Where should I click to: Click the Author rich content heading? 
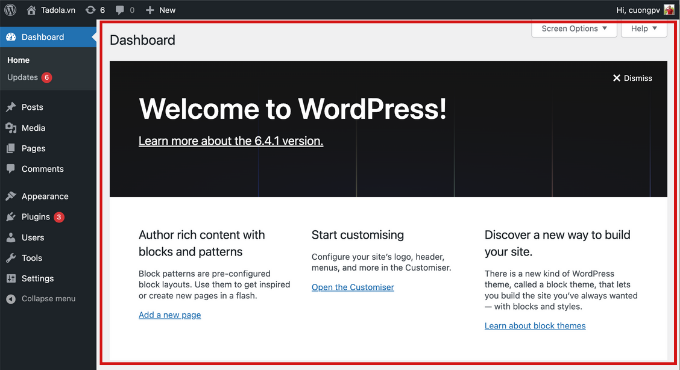[202, 243]
